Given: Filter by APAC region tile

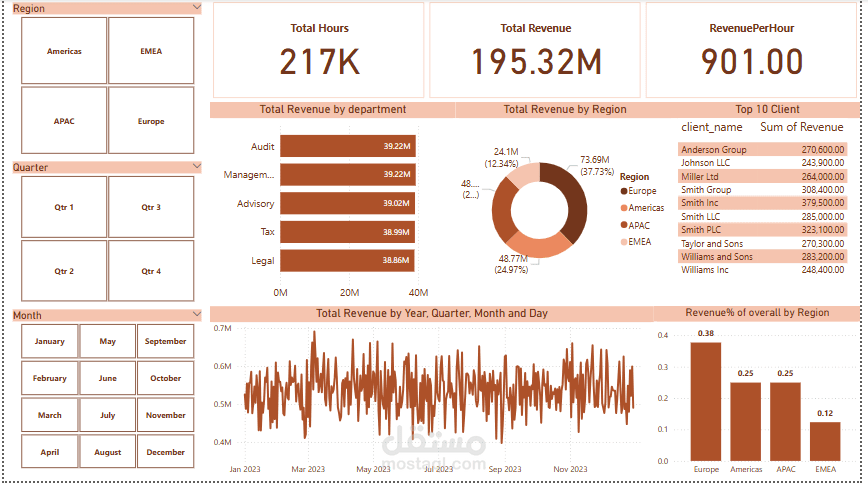Looking at the screenshot, I should pyautogui.click(x=64, y=121).
